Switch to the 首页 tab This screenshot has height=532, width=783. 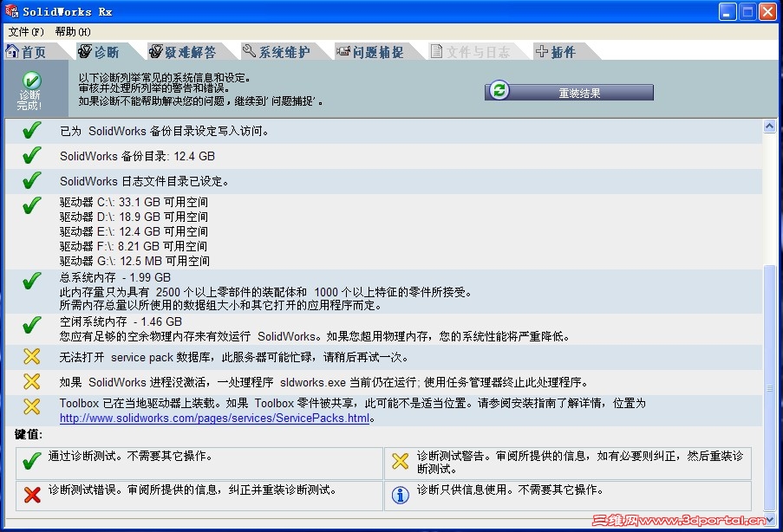tap(33, 52)
